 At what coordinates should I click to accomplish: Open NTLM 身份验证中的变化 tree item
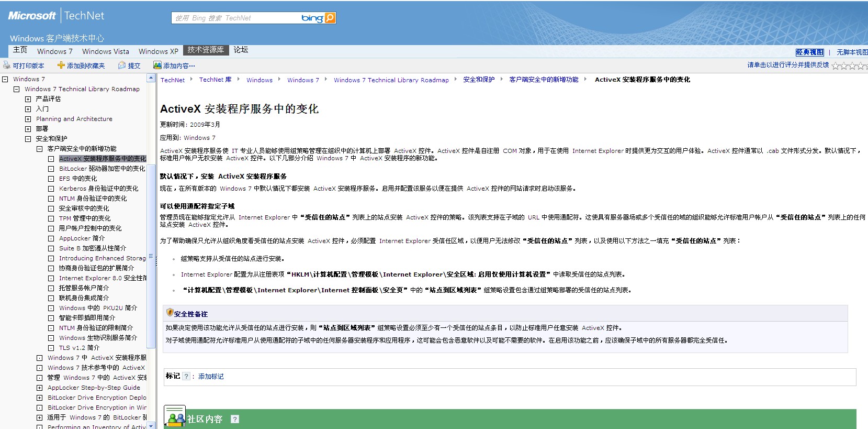pos(93,199)
